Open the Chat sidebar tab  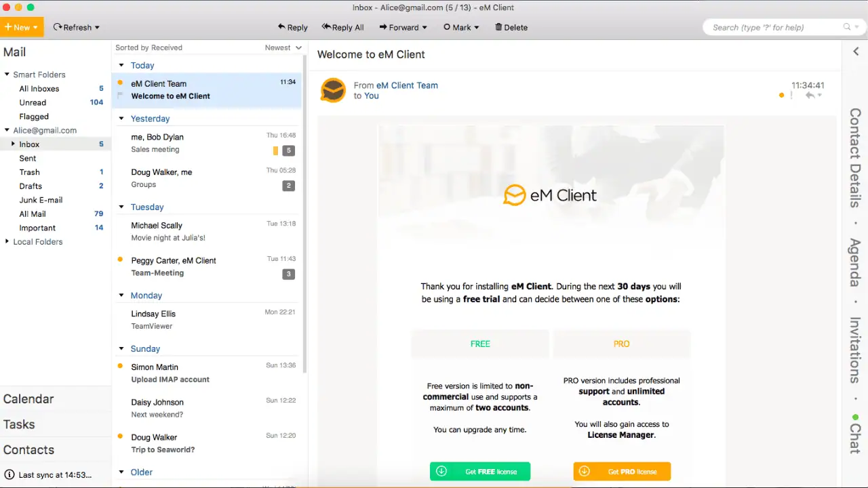tap(856, 439)
